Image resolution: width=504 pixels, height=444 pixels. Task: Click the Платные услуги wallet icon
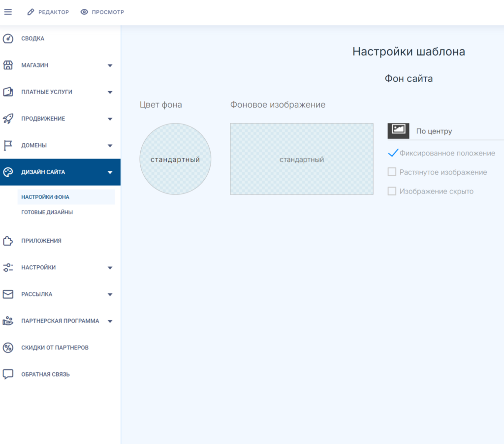(x=8, y=92)
